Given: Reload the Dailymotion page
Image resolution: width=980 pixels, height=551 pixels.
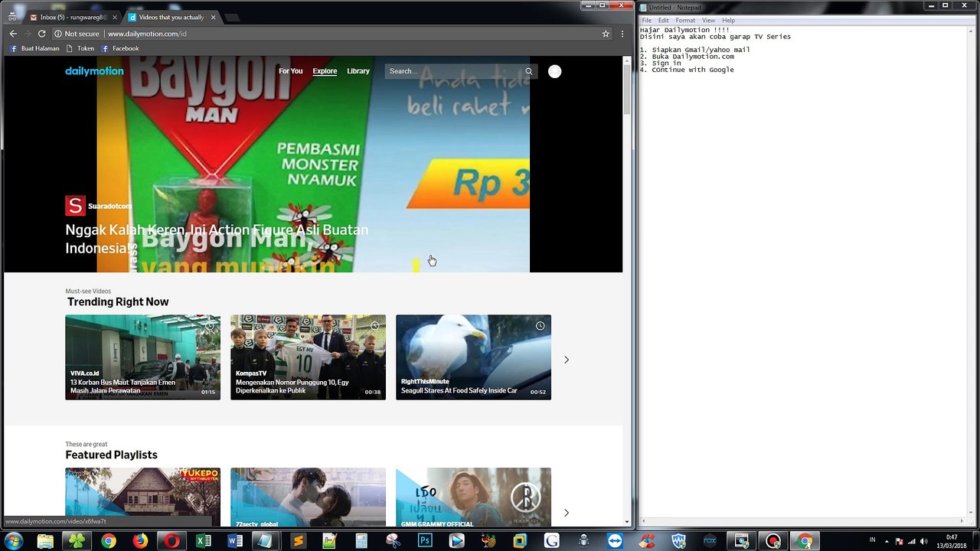Looking at the screenshot, I should pyautogui.click(x=42, y=34).
